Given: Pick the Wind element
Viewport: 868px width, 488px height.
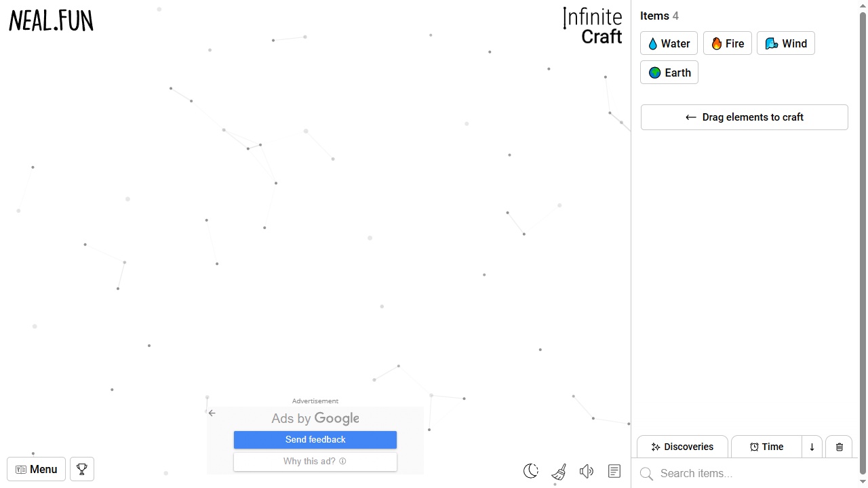Looking at the screenshot, I should click(786, 43).
